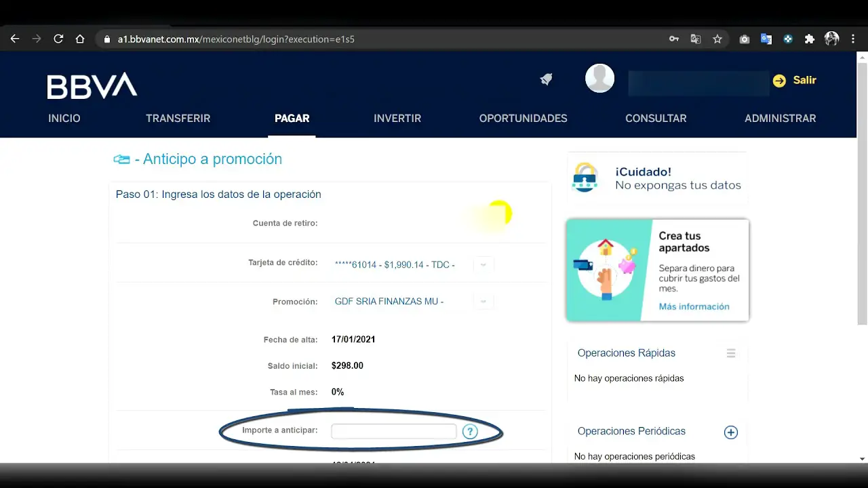Open the ADMINISTRAR menu

click(781, 119)
